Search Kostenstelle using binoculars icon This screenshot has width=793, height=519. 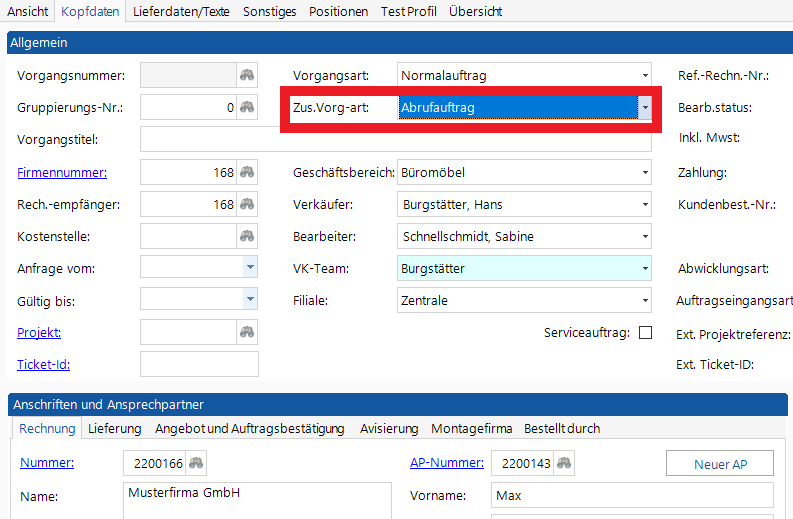click(x=247, y=236)
